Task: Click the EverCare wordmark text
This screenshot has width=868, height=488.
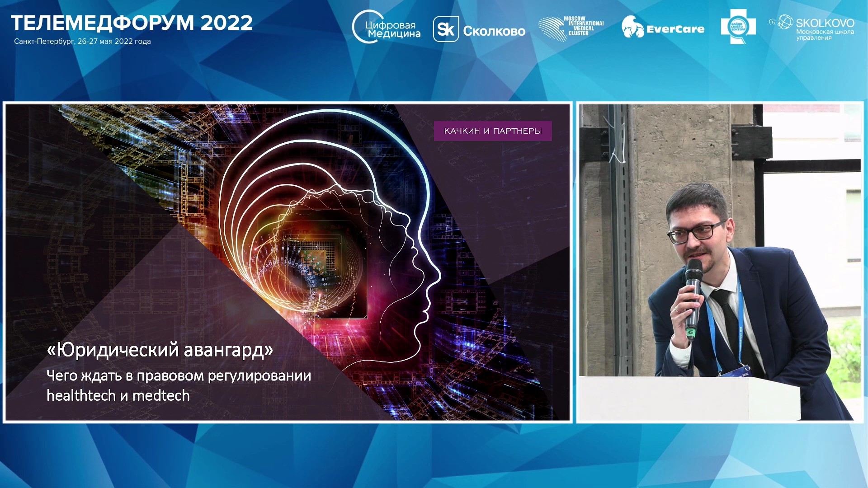Action: 675,29
